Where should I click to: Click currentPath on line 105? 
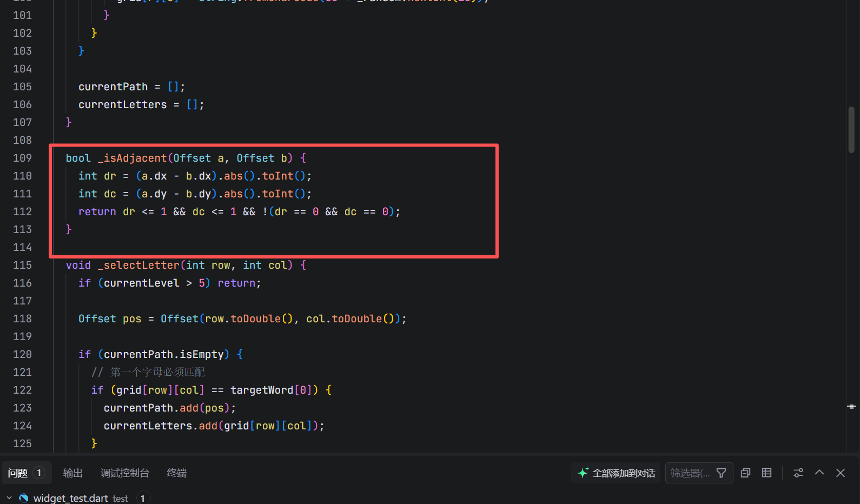[x=113, y=87]
